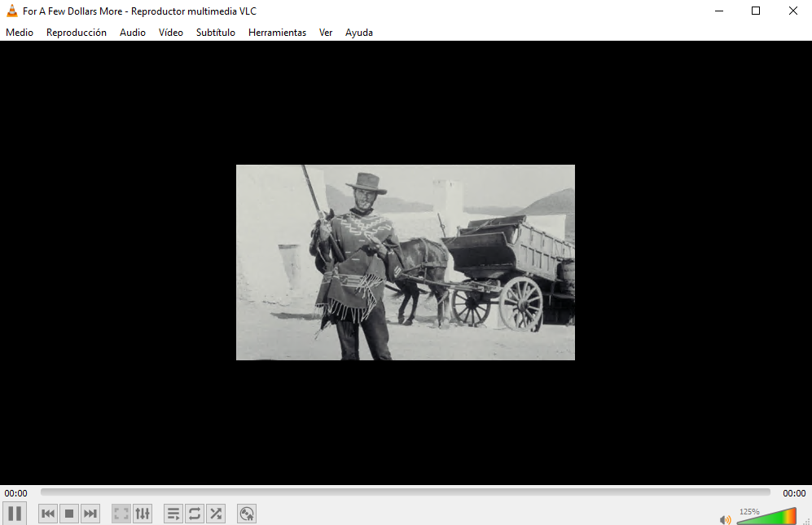Click the total time label on the right
Viewport: 812px width, 525px height.
[794, 493]
